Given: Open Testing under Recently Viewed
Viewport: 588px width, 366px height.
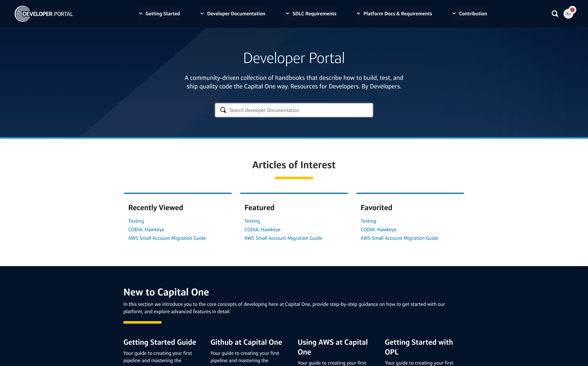Looking at the screenshot, I should coord(136,221).
